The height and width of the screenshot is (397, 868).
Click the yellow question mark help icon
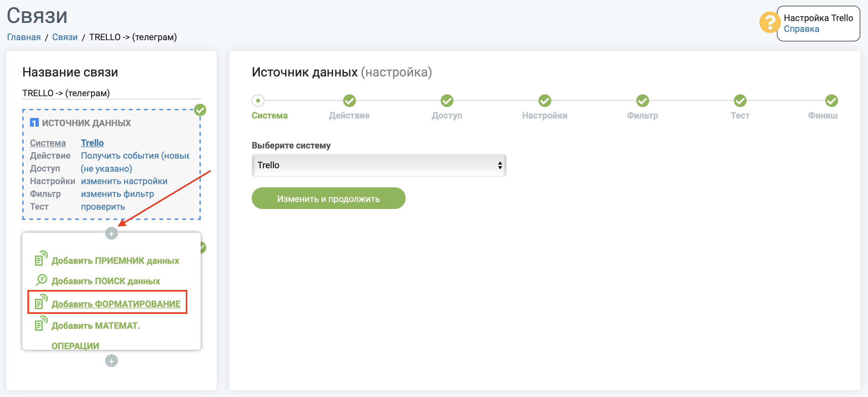(x=770, y=23)
